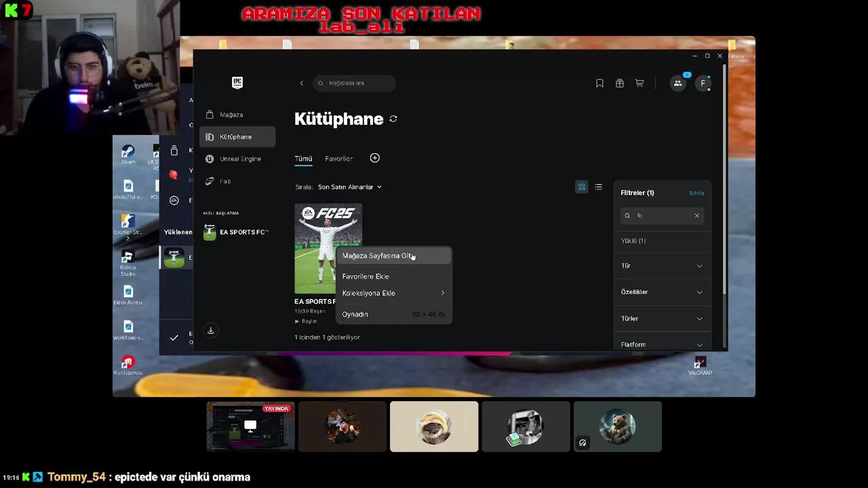This screenshot has height=488, width=868.
Task: Open the profile avatar F
Action: tap(703, 83)
